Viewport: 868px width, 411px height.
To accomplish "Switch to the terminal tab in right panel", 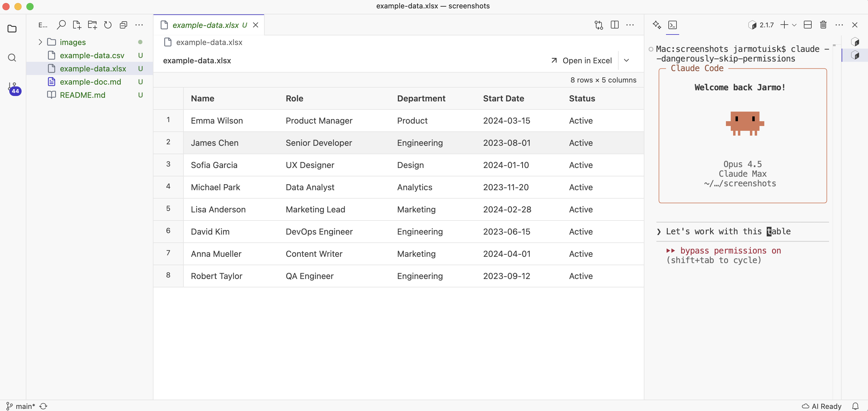I will point(673,25).
